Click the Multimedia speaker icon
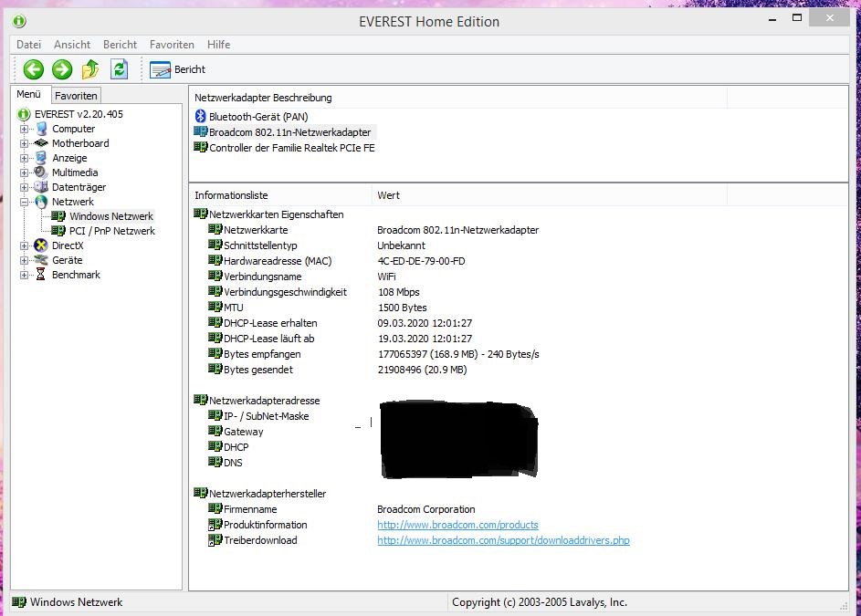Image resolution: width=861 pixels, height=616 pixels. 41,172
